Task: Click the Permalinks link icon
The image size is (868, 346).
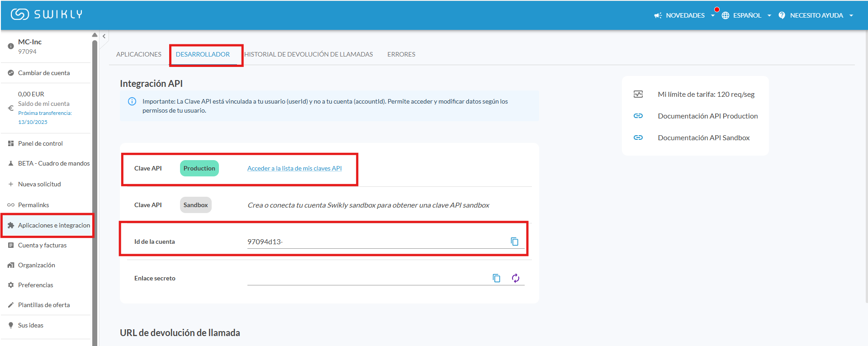Action: (11, 205)
